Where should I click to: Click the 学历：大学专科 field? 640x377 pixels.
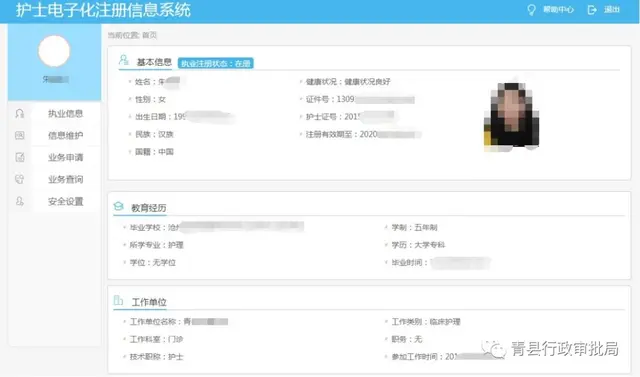pyautogui.click(x=418, y=245)
